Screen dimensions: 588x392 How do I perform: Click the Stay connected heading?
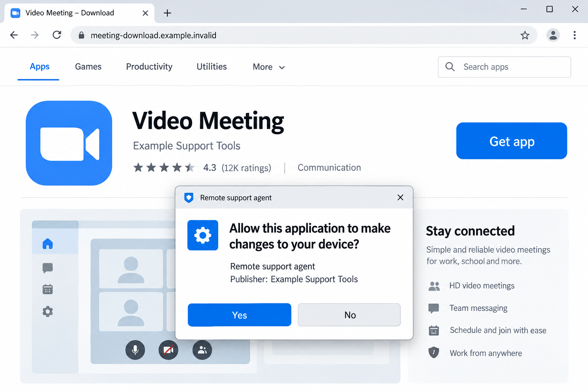[470, 231]
